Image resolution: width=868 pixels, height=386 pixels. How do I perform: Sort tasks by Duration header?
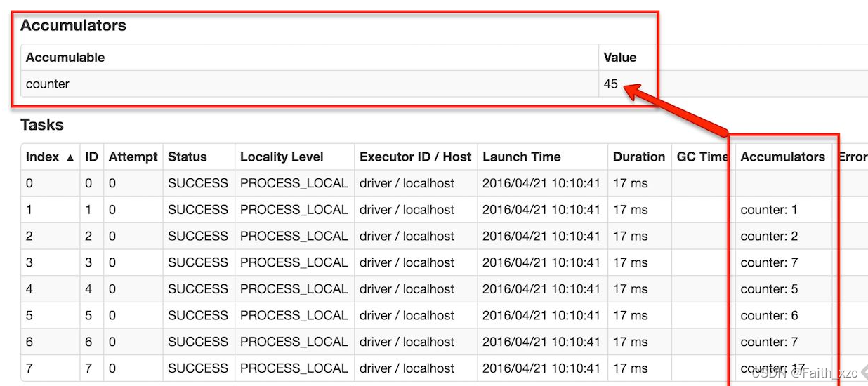638,157
